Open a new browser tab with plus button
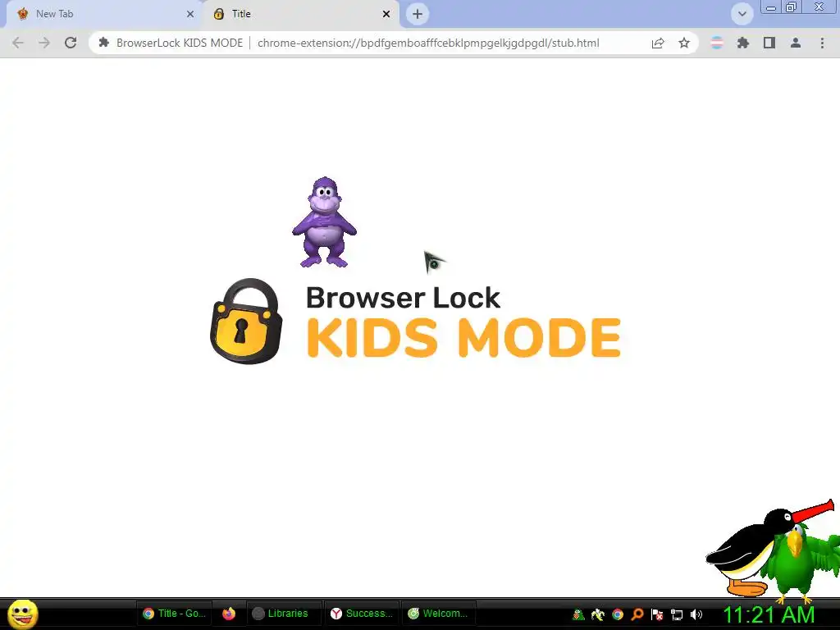The image size is (840, 630). coord(418,15)
